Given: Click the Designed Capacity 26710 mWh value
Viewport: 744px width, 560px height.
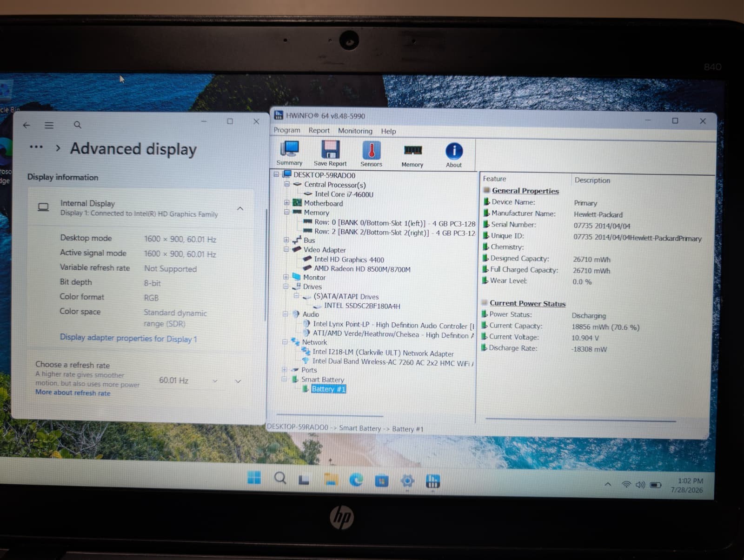Looking at the screenshot, I should pyautogui.click(x=591, y=260).
